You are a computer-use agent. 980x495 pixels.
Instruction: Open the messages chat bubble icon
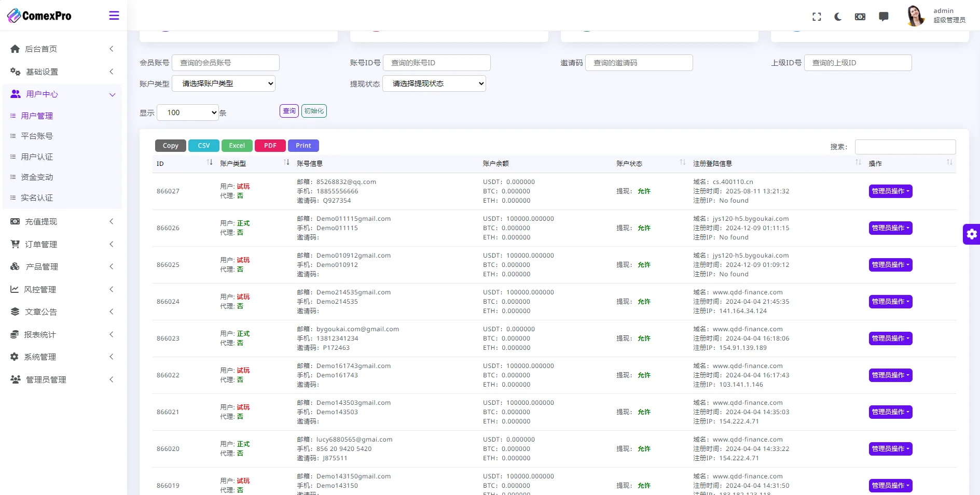883,17
